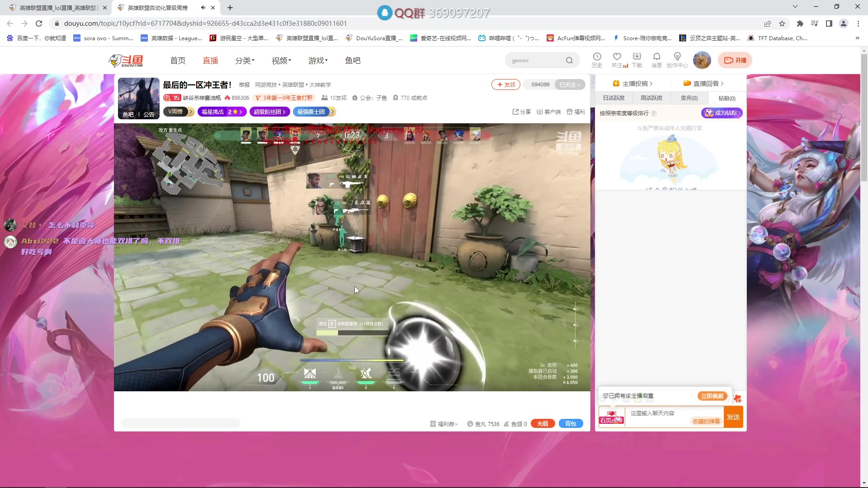Image resolution: width=868 pixels, height=488 pixels.
Task: Expand the 视频 video menu
Action: tap(281, 61)
